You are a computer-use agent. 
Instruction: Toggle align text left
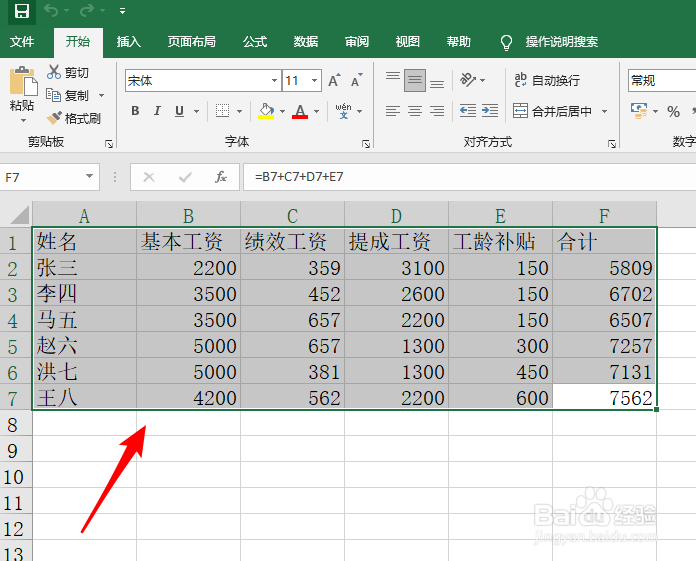pyautogui.click(x=392, y=111)
